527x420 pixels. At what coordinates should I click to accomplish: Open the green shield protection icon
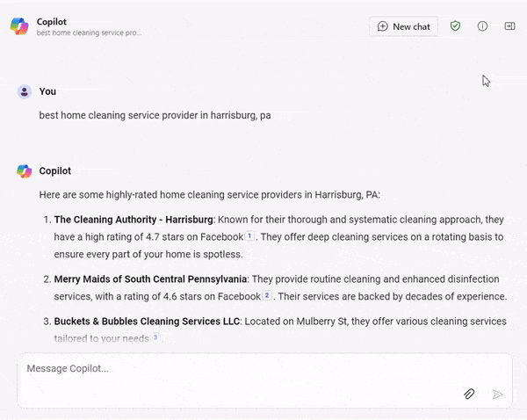pos(455,26)
